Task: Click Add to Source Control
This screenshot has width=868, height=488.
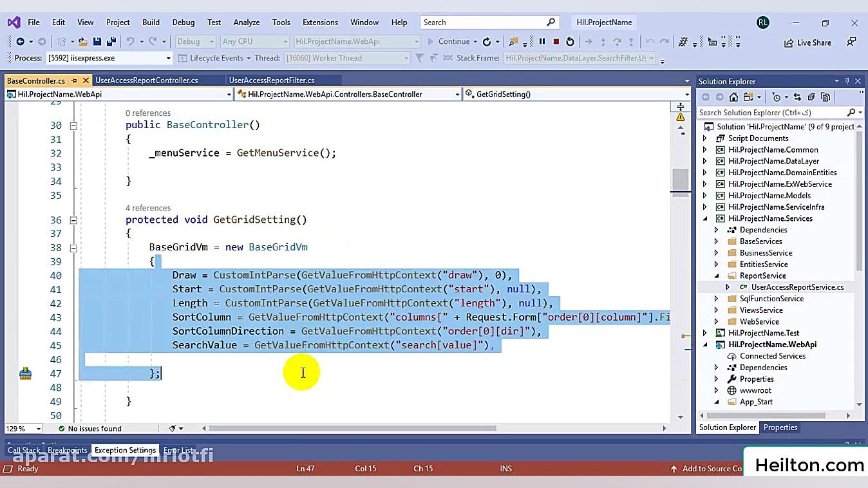Action: [707, 469]
